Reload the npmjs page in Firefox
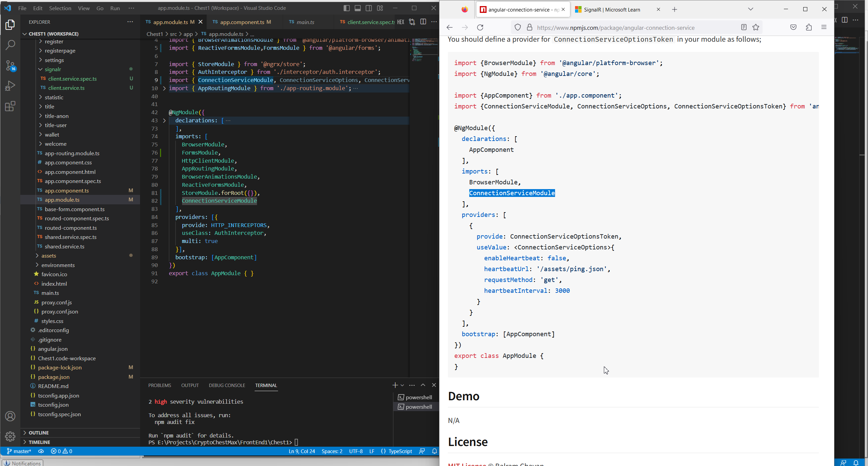The width and height of the screenshot is (868, 466). 480,27
